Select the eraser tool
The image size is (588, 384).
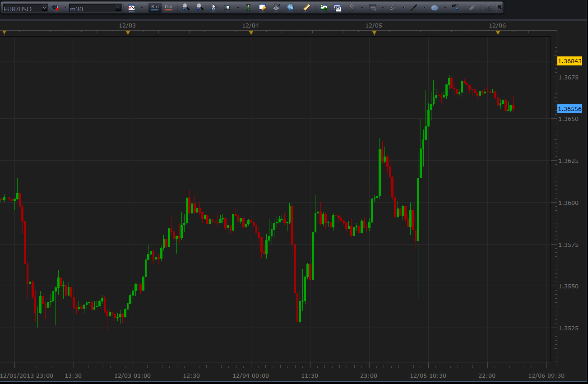coord(472,7)
